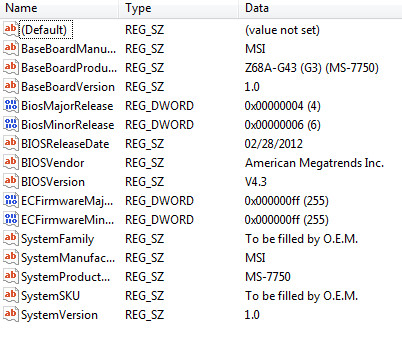Select the SystemProduct... entry name

66,277
